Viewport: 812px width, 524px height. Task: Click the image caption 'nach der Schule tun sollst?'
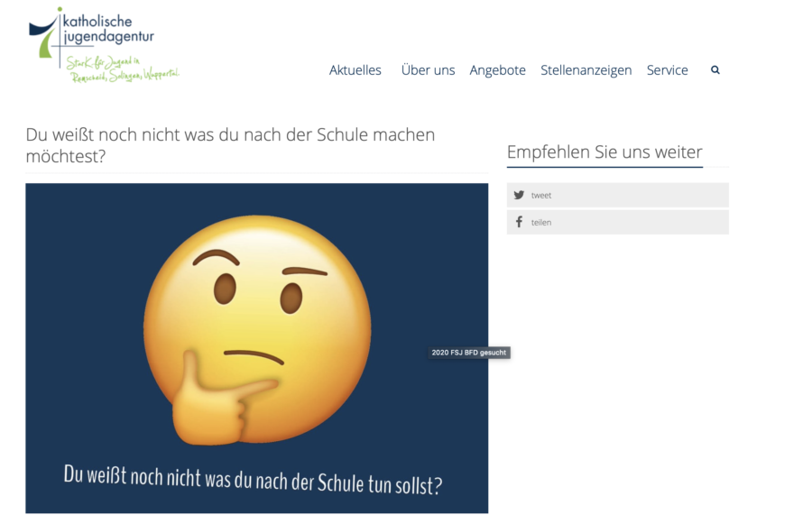coord(349,483)
